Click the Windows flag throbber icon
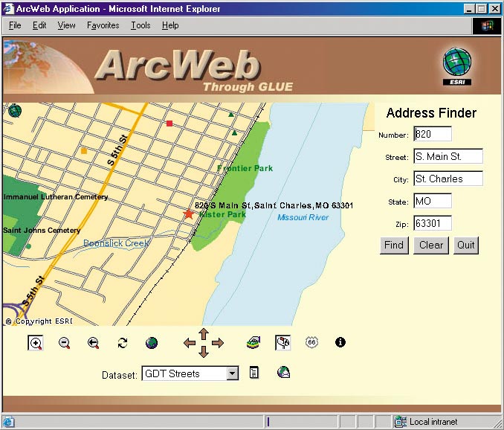The height and width of the screenshot is (430, 504). tap(487, 25)
